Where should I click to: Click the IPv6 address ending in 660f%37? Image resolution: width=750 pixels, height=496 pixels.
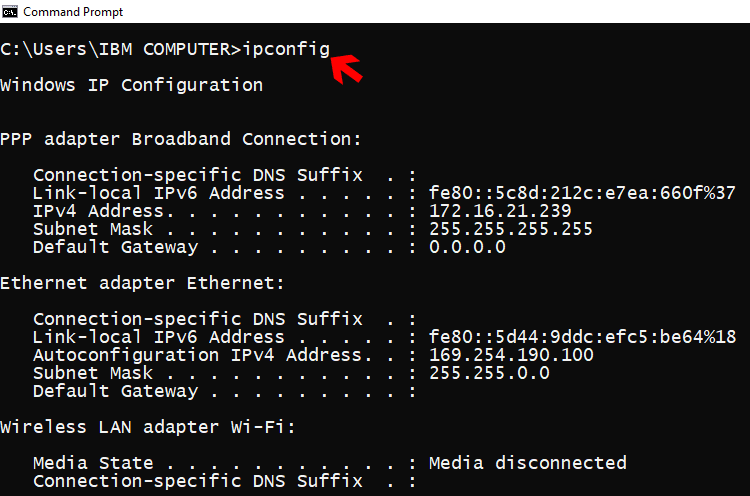tap(582, 193)
